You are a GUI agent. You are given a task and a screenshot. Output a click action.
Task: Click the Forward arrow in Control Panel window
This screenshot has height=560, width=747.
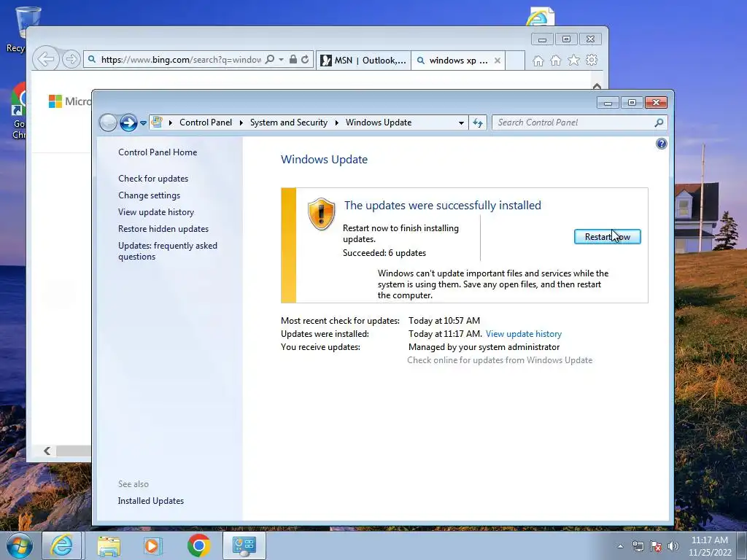tap(128, 122)
